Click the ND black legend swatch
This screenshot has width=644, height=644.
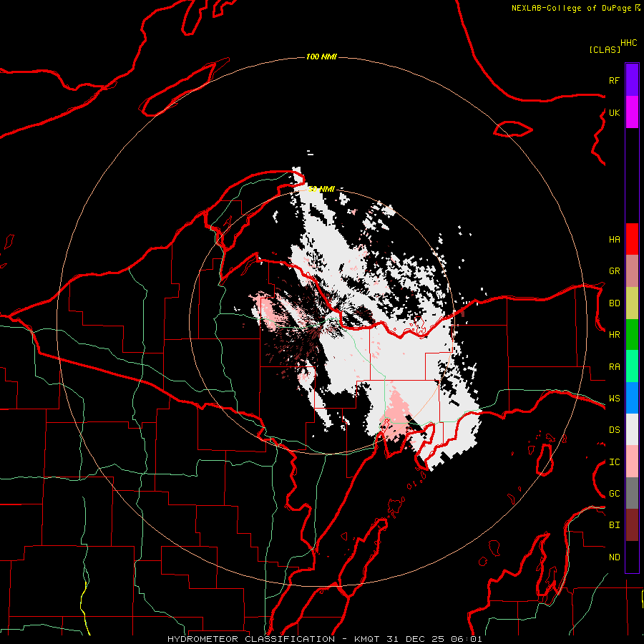[x=632, y=557]
